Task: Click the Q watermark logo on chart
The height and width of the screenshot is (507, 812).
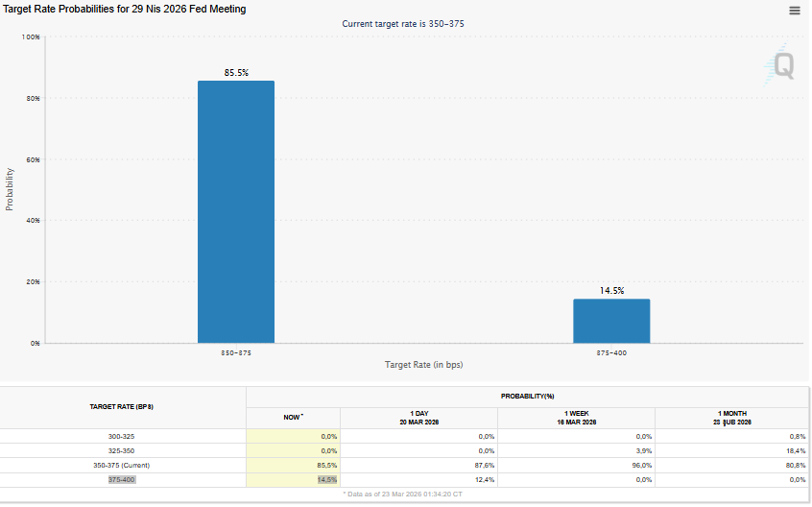Action: point(783,66)
